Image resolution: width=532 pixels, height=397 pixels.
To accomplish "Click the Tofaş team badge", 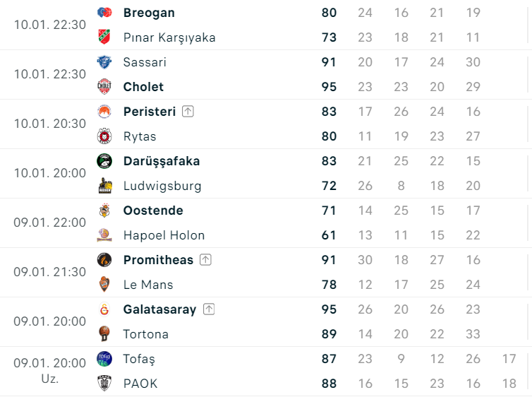I will click(x=104, y=359).
